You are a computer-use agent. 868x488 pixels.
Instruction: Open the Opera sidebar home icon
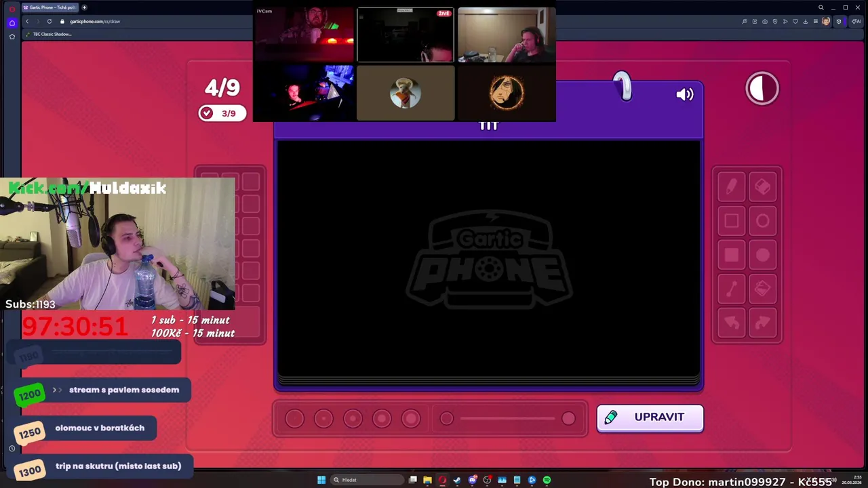point(12,22)
